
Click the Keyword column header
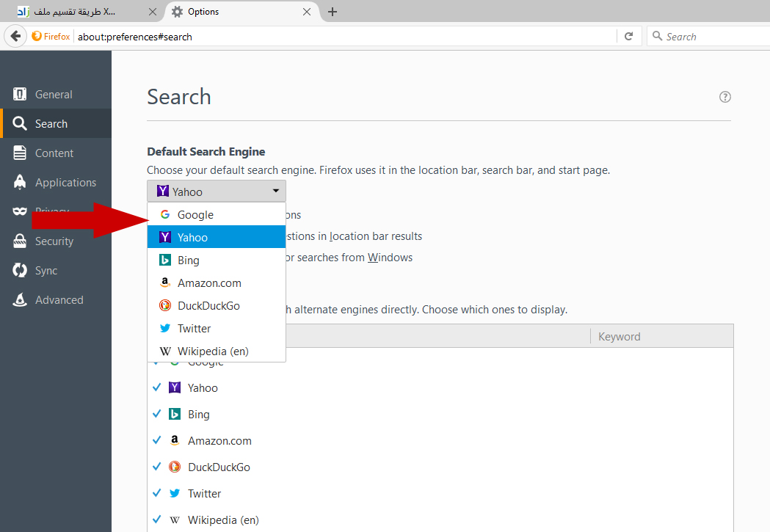click(x=661, y=336)
